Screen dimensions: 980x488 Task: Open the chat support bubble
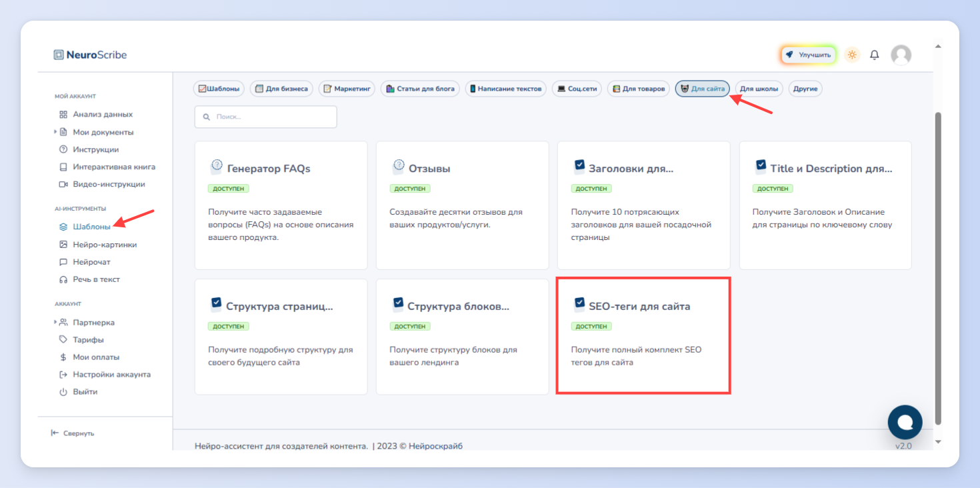[905, 422]
